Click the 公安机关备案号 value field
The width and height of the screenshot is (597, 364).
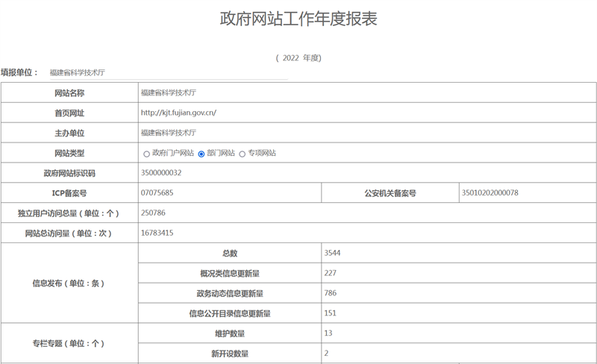pyautogui.click(x=490, y=193)
